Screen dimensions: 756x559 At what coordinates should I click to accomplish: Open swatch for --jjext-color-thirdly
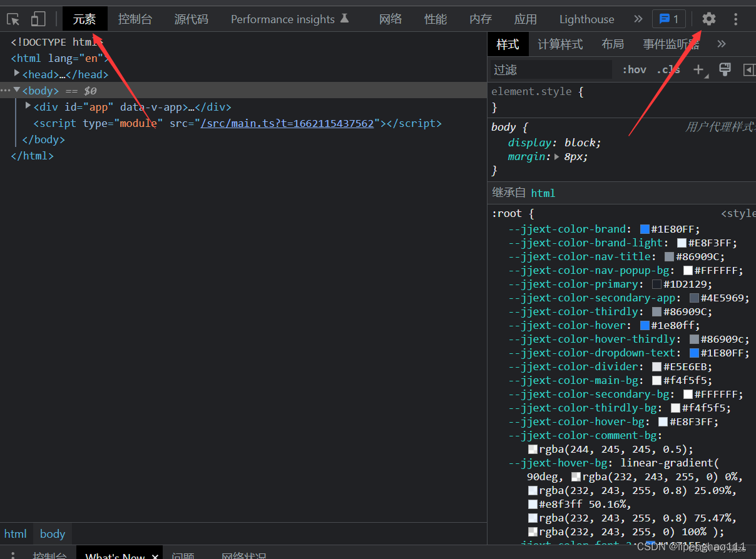pos(656,311)
